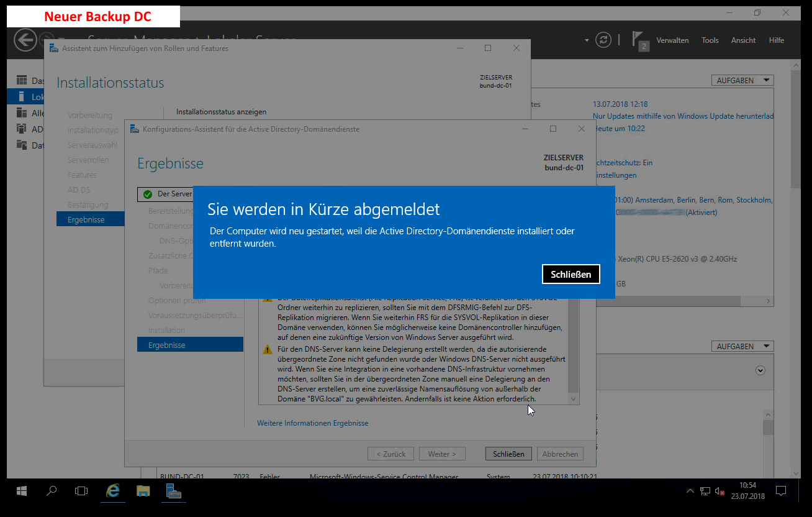Launch Internet Explorer from the taskbar
This screenshot has height=517, width=812.
point(113,491)
